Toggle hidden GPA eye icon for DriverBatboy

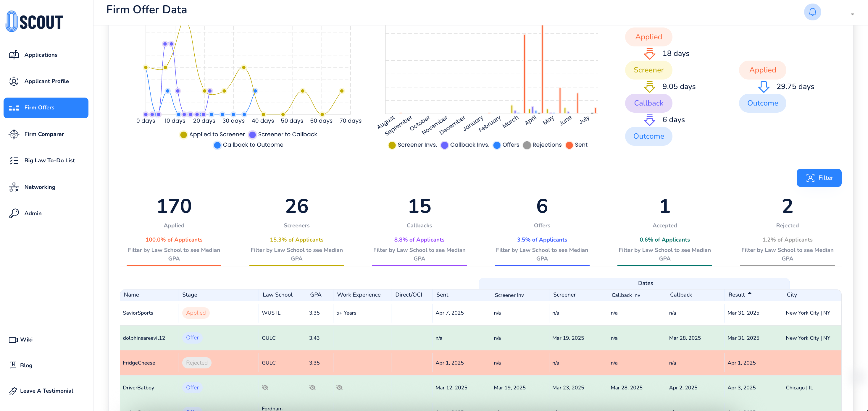pos(312,387)
